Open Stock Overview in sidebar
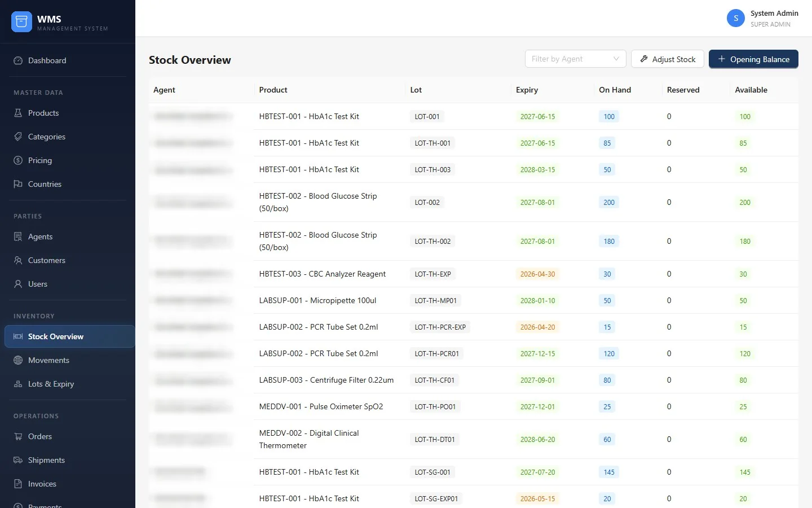This screenshot has width=812, height=508. pyautogui.click(x=69, y=336)
